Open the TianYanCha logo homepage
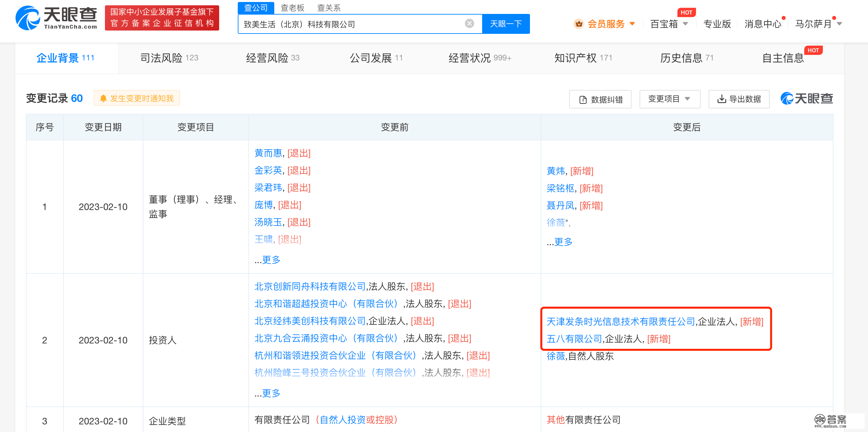 click(x=56, y=18)
